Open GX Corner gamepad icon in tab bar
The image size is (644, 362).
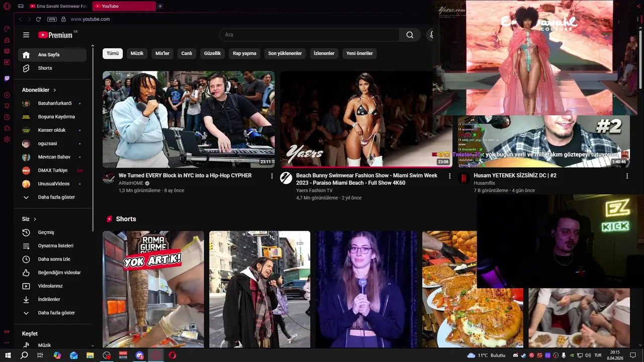(x=21, y=6)
